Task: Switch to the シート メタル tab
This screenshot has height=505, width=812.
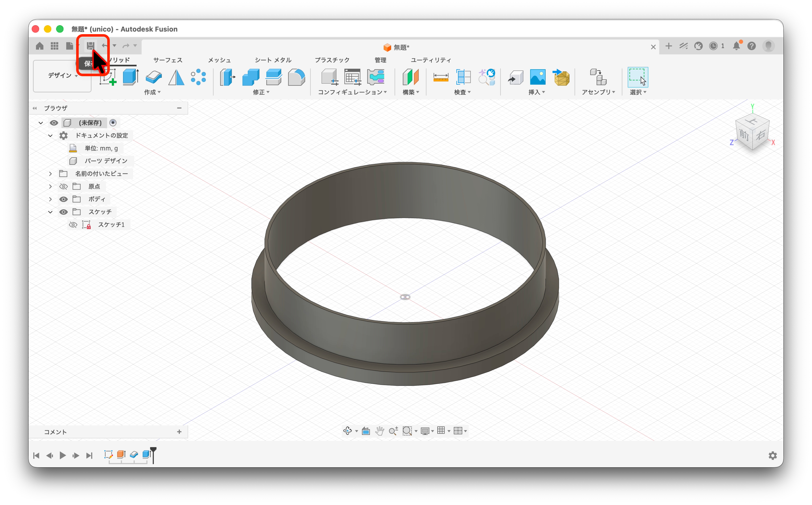Action: pyautogui.click(x=273, y=60)
